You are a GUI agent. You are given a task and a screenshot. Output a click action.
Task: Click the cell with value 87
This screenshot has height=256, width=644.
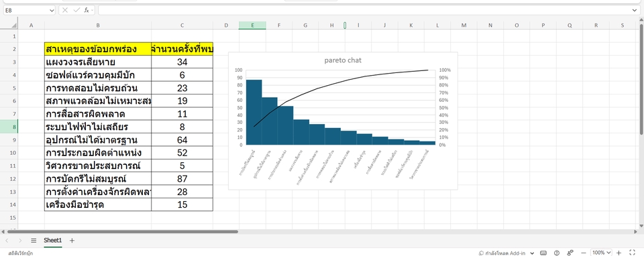[182, 178]
